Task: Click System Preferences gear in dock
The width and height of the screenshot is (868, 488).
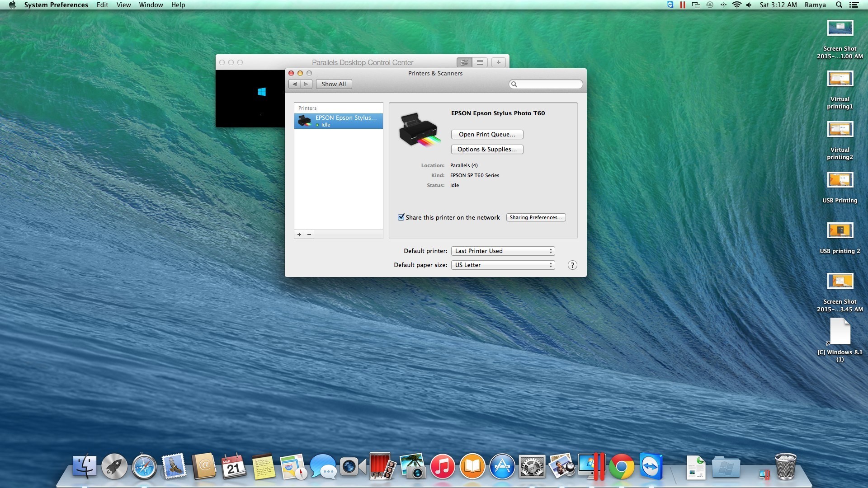Action: click(532, 466)
